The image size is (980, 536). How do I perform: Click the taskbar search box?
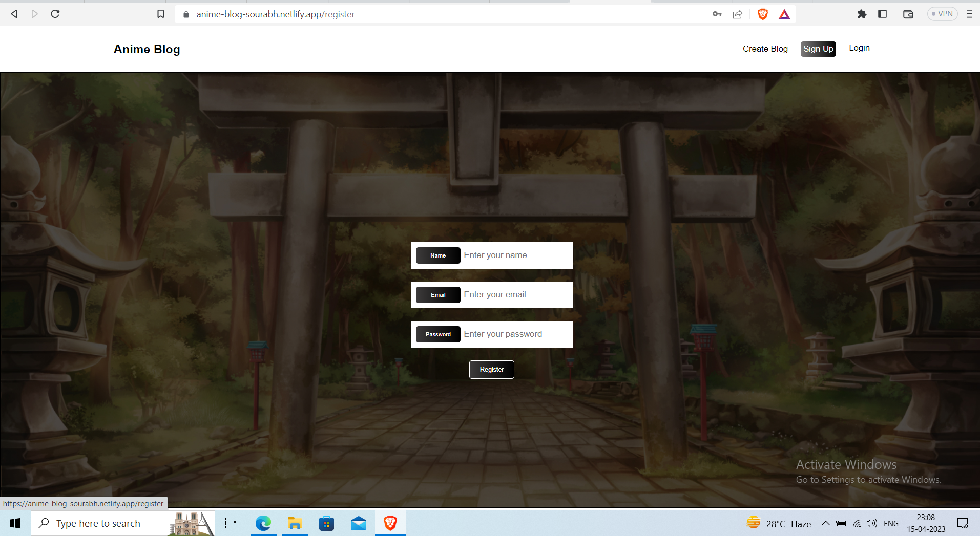point(123,523)
